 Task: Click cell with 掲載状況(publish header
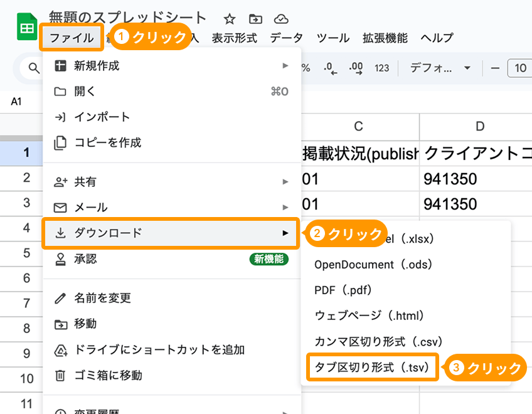click(360, 154)
